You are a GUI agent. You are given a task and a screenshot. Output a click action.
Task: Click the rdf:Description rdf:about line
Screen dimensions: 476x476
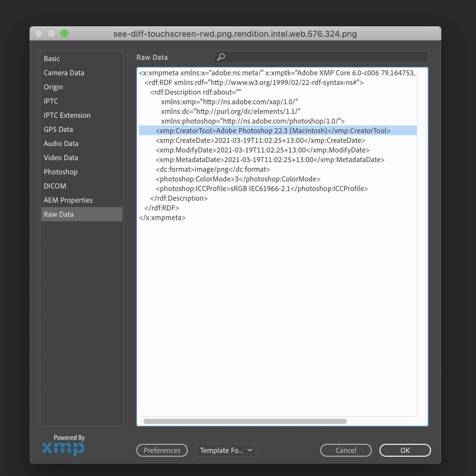[x=196, y=92]
